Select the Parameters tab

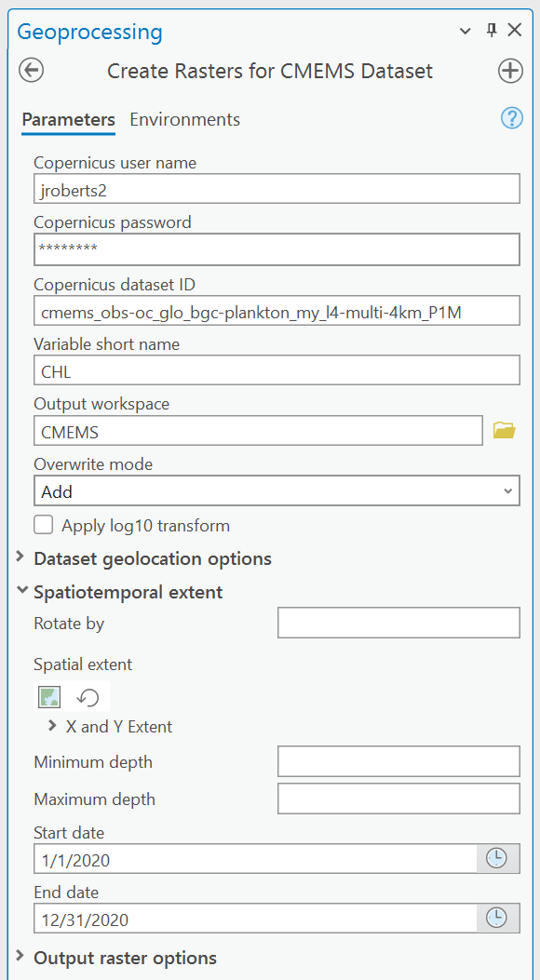click(x=68, y=119)
